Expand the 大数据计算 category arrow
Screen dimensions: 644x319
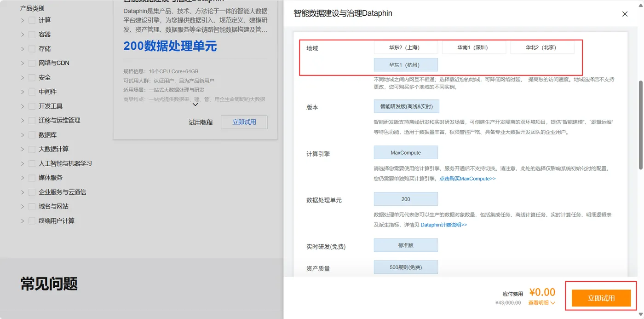pyautogui.click(x=23, y=149)
